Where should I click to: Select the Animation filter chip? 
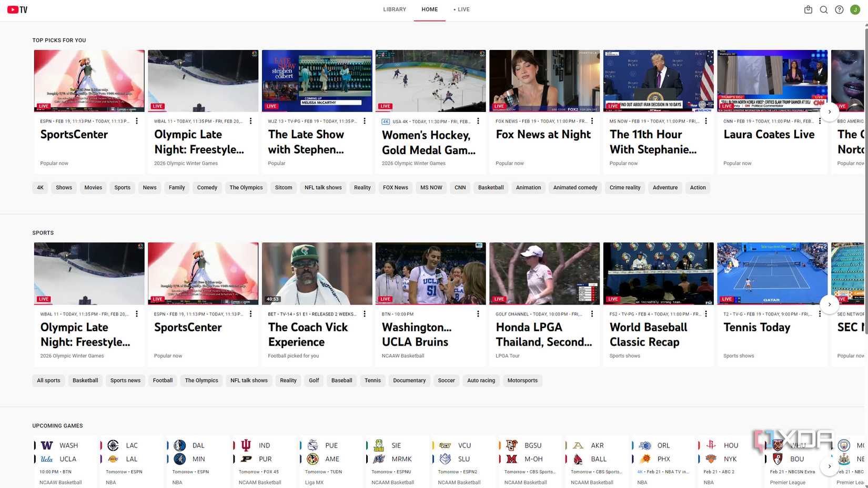[x=529, y=188]
